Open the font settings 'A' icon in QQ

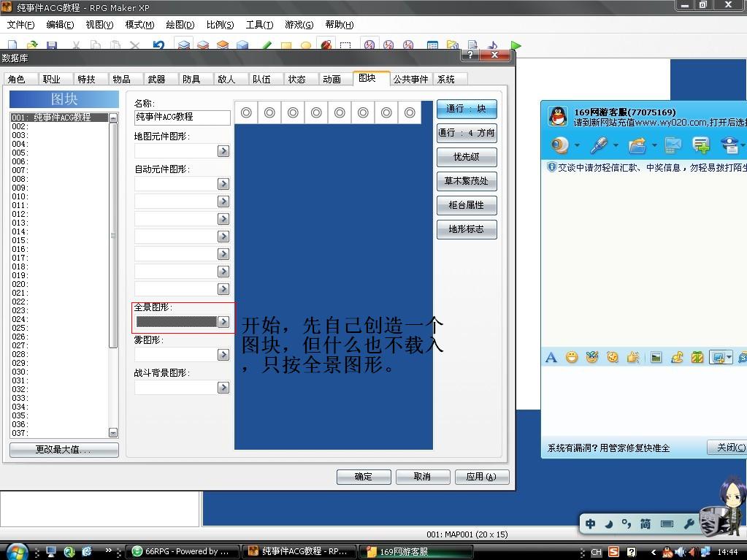[x=551, y=357]
